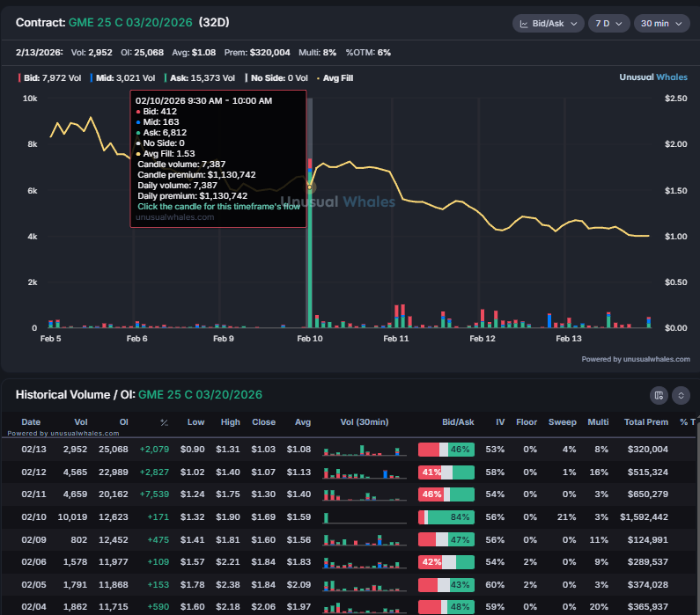700x615 pixels.
Task: Collapse the Historical Volume panel
Action: (681, 395)
